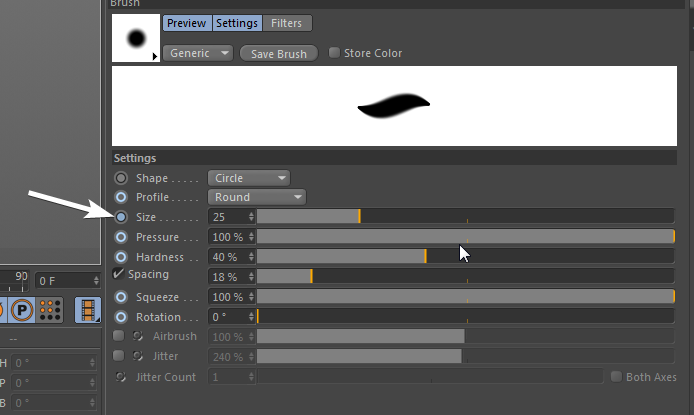Click the filmstrip render icon

click(88, 310)
